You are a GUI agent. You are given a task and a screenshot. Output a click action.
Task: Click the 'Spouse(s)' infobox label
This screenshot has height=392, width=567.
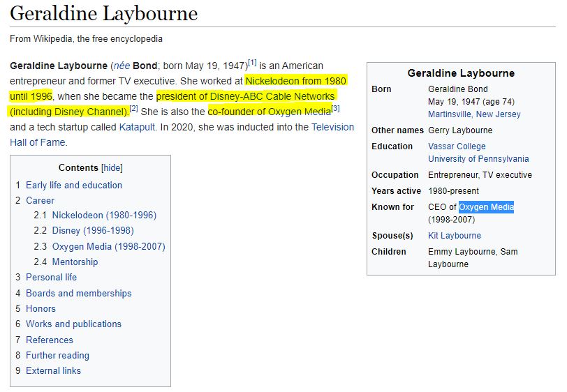[392, 236]
